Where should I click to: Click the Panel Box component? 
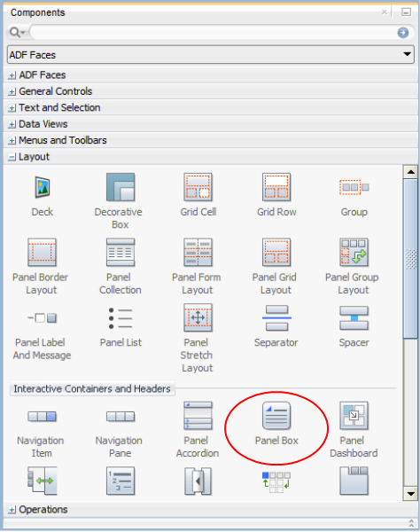pos(276,424)
